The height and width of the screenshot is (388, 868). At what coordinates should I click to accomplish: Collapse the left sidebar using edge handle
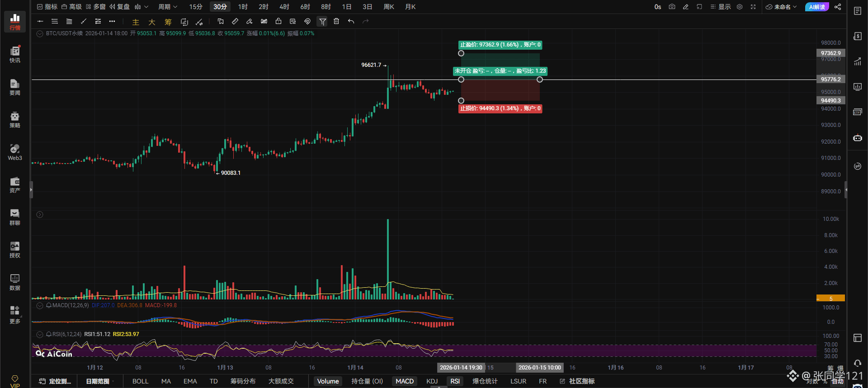(x=31, y=190)
